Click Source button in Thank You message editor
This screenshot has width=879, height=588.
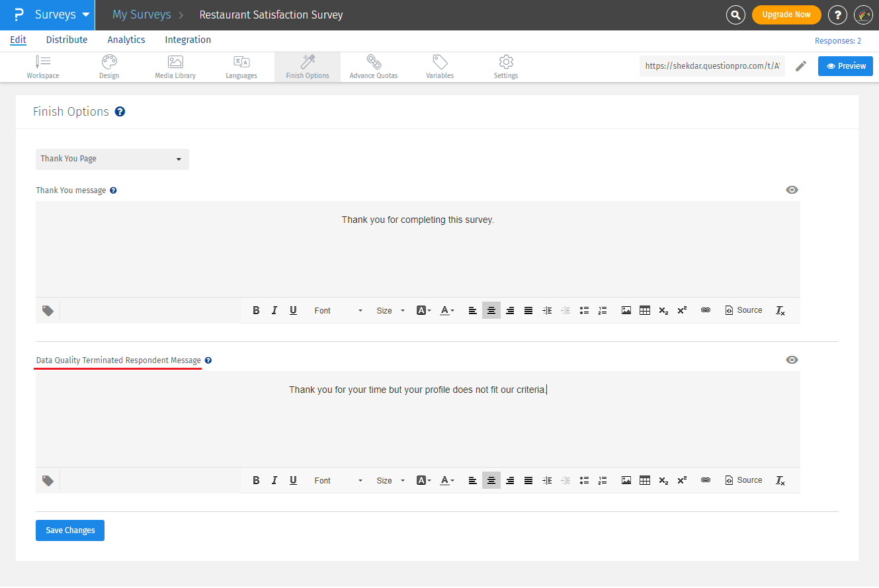[743, 310]
